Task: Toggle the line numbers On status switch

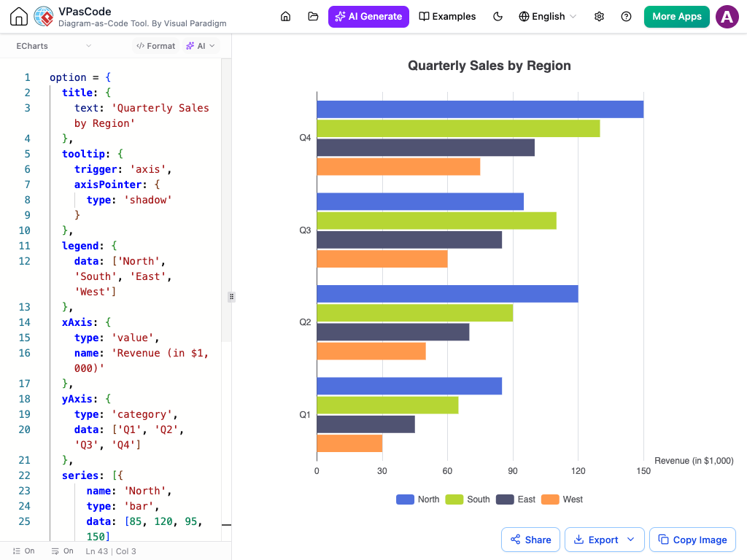Action: point(23,551)
